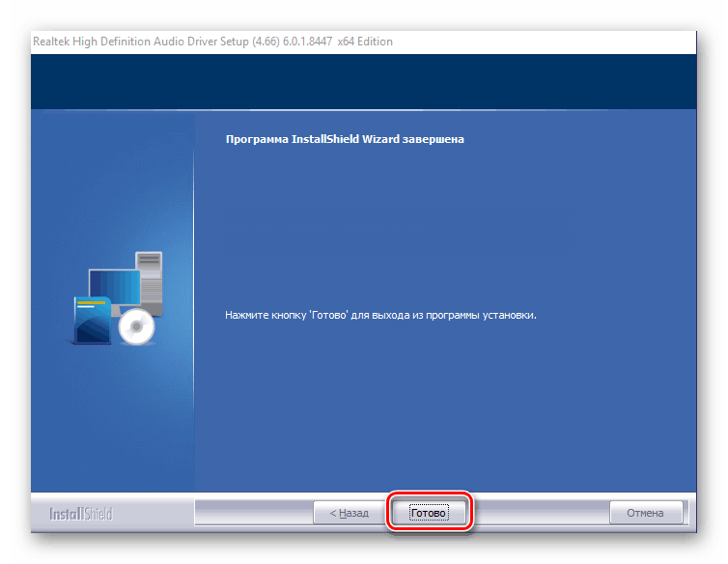The image size is (728, 564).
Task: Click the 'Программа InstallShield Wizard завершена' heading
Action: tap(345, 139)
